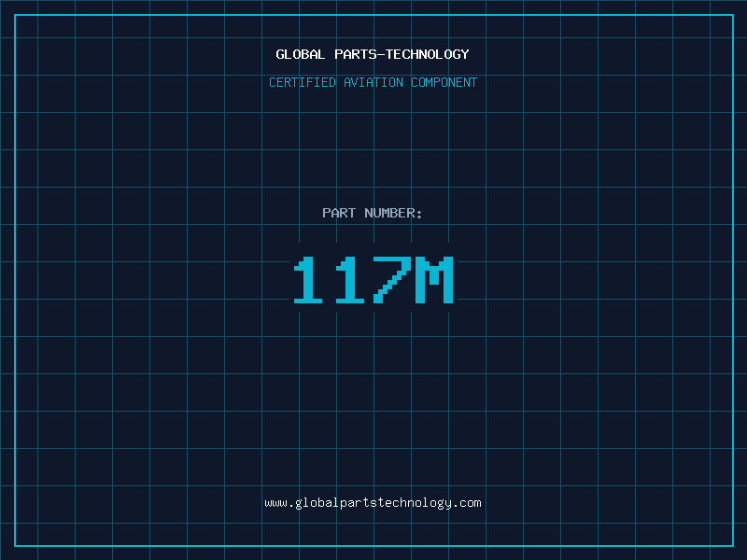Click the GLOBAL PARTS-TECHNOLOGY heading
This screenshot has height=560, width=747.
tap(373, 54)
